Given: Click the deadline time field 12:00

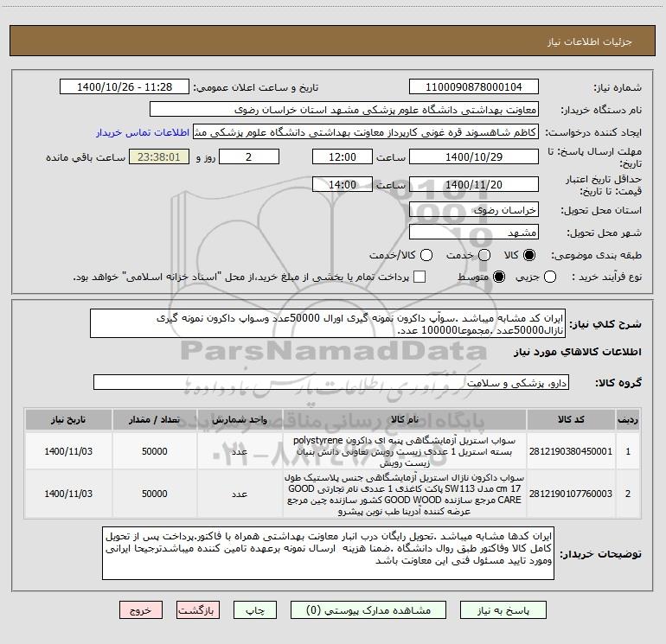Looking at the screenshot, I should click(x=343, y=156).
